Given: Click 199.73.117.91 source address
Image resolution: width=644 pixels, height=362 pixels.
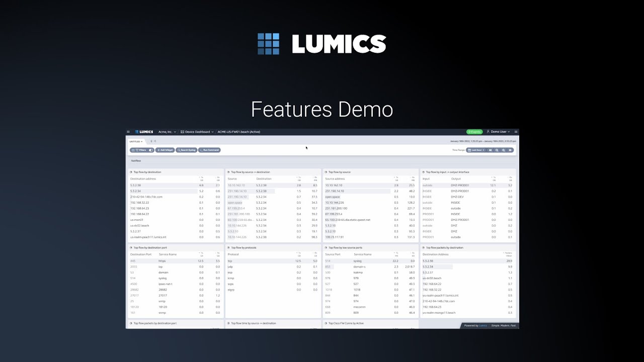Looking at the screenshot, I should [334, 237].
